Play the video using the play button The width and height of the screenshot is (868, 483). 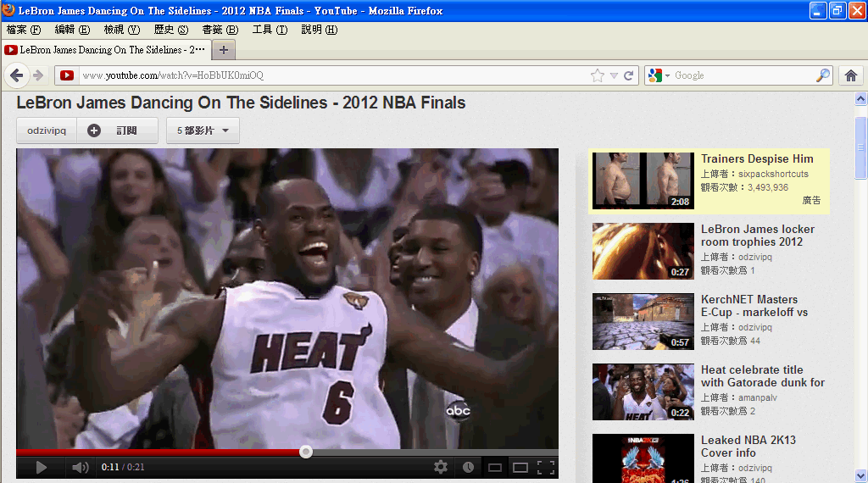pyautogui.click(x=41, y=467)
